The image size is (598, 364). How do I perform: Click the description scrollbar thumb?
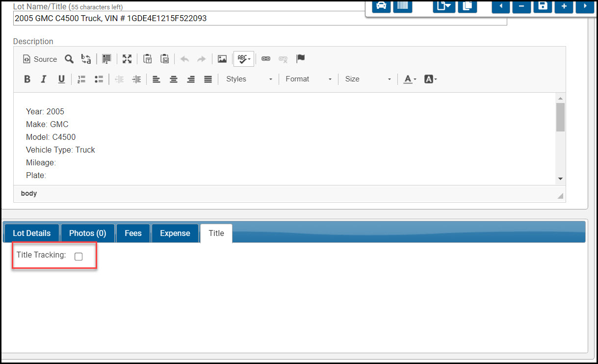coord(561,117)
